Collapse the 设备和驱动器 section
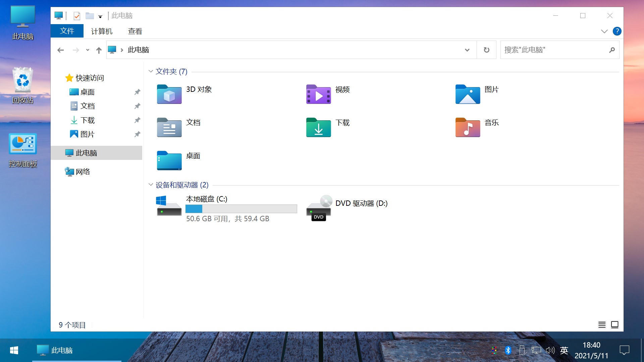Image resolution: width=644 pixels, height=362 pixels. 150,184
